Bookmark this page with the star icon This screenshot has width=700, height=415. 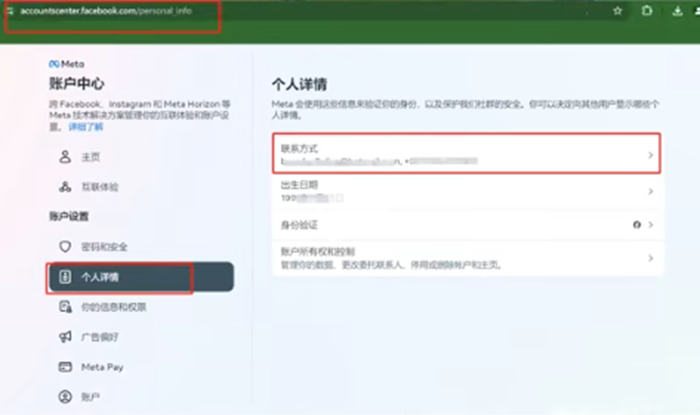click(x=617, y=11)
